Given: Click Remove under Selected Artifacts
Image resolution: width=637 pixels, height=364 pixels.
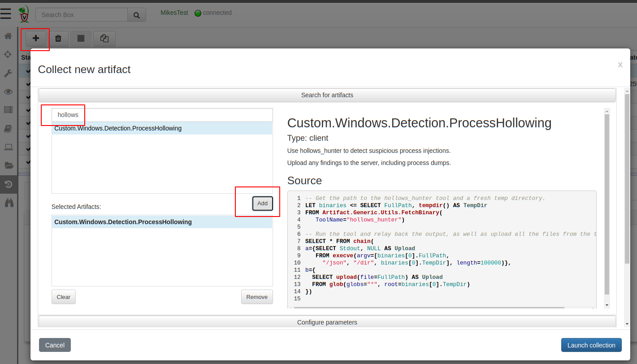Looking at the screenshot, I should (x=257, y=297).
